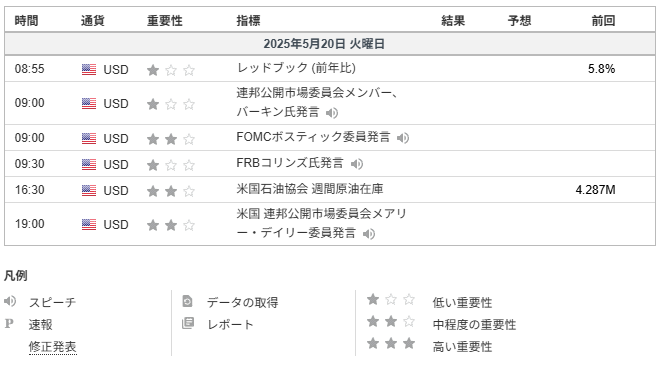Click the 修正発表 underlined legend text
This screenshot has height=365, width=663.
(52, 347)
